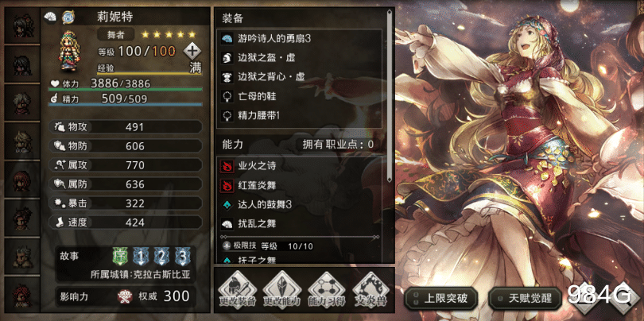Select story chapter 1 badge
Screen dimensions: 644x321
tap(140, 257)
